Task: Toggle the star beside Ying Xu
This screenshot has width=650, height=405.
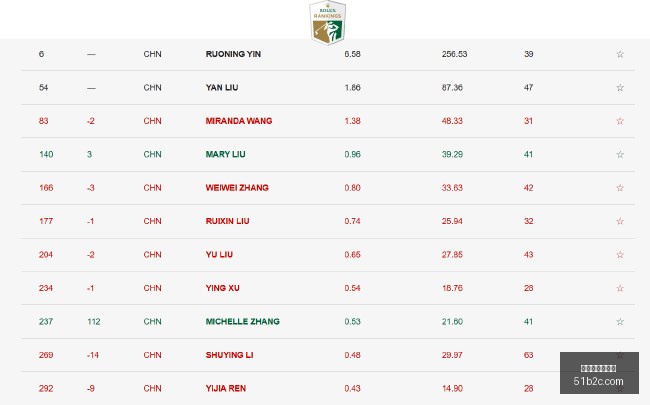Action: click(x=620, y=288)
